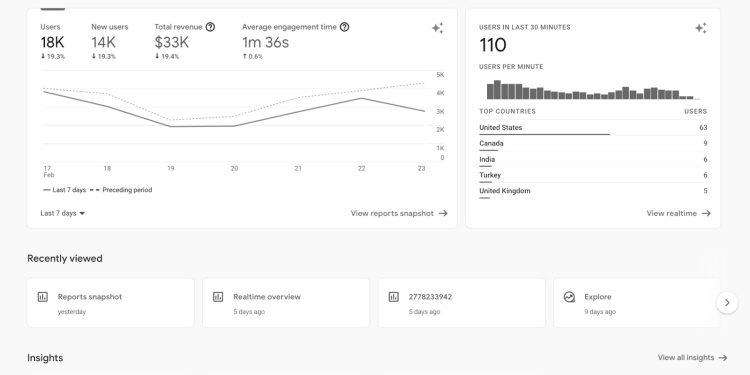Select the Total revenue metric tab

click(x=184, y=41)
